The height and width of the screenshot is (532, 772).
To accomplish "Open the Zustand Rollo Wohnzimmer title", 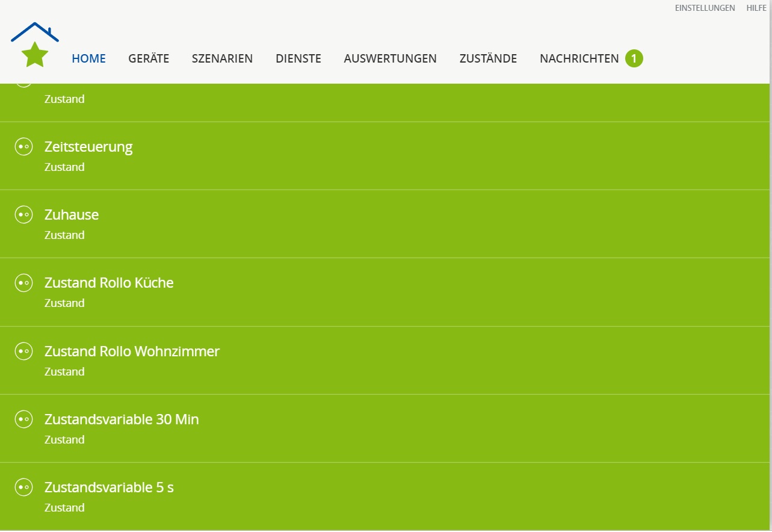I will tap(132, 351).
